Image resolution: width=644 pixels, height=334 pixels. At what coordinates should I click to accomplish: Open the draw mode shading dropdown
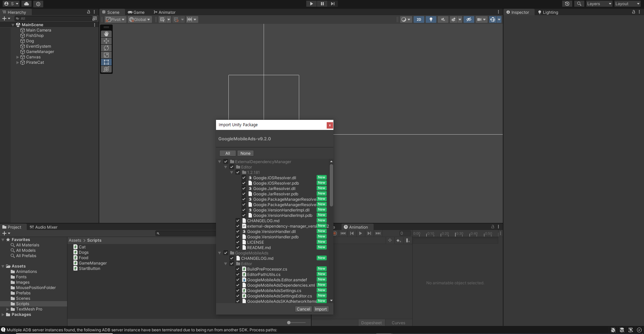coord(406,19)
